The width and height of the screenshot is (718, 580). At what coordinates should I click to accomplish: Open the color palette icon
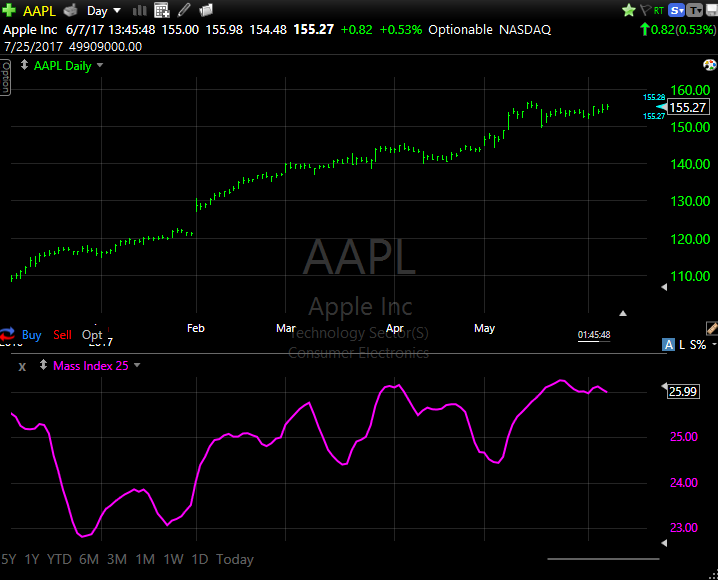(709, 65)
